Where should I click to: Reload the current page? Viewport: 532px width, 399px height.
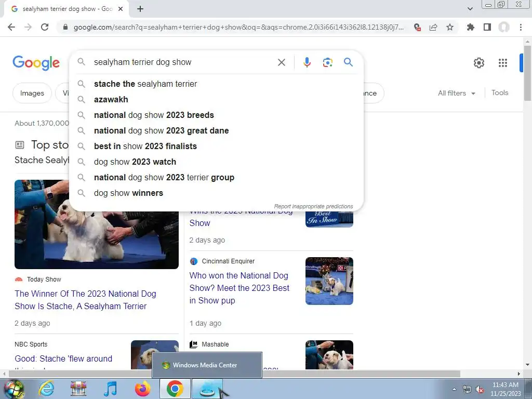(45, 27)
